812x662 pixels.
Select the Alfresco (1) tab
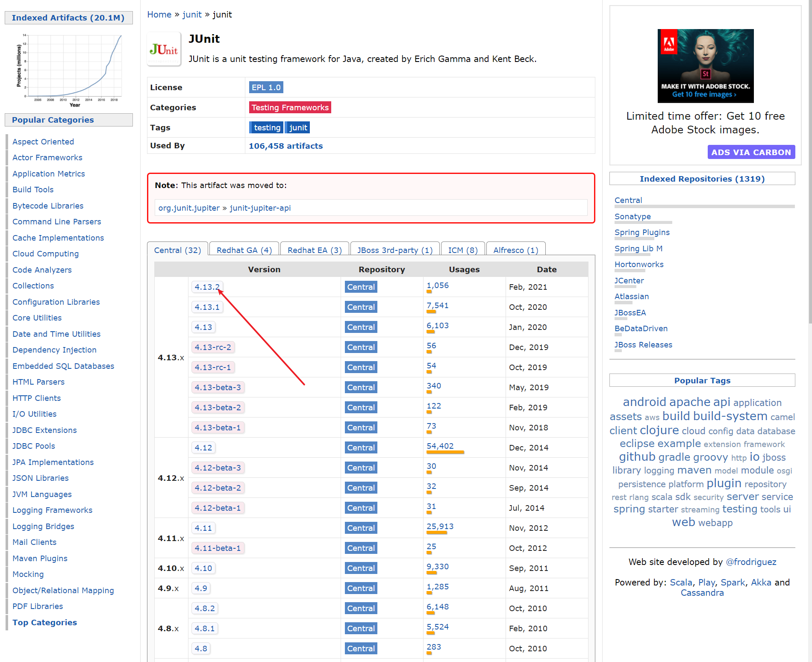(x=516, y=250)
